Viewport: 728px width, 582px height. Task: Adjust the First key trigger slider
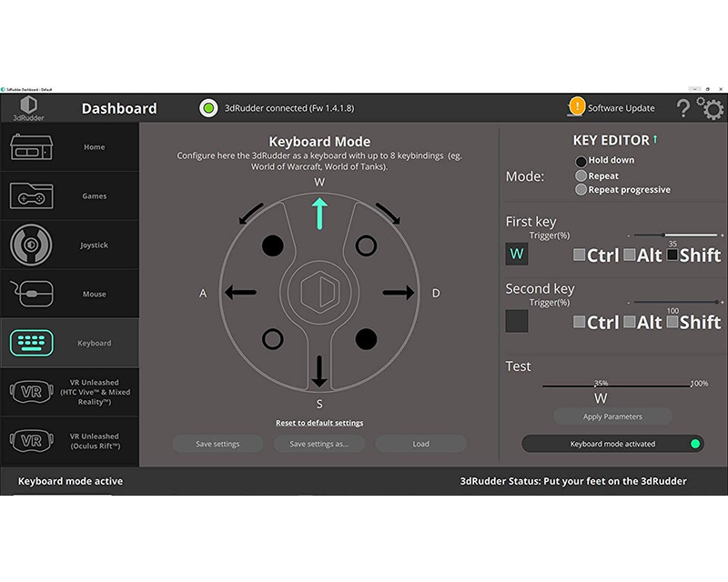pyautogui.click(x=675, y=235)
